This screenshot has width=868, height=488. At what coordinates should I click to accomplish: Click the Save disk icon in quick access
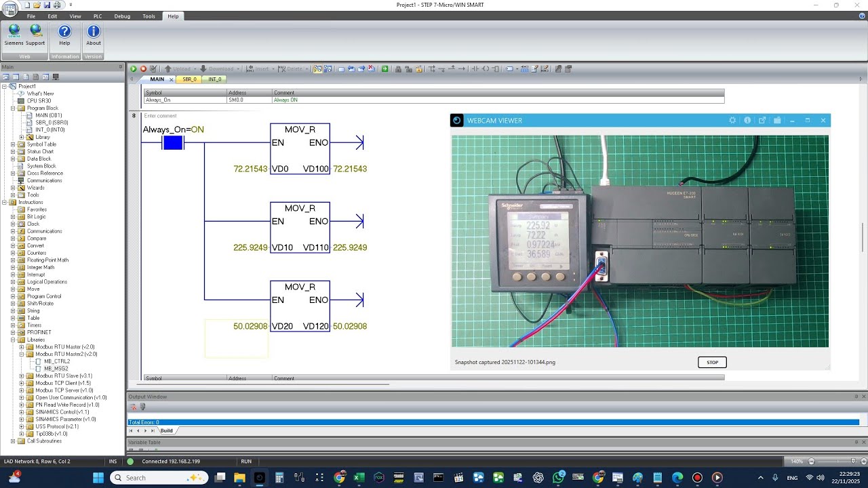[47, 5]
